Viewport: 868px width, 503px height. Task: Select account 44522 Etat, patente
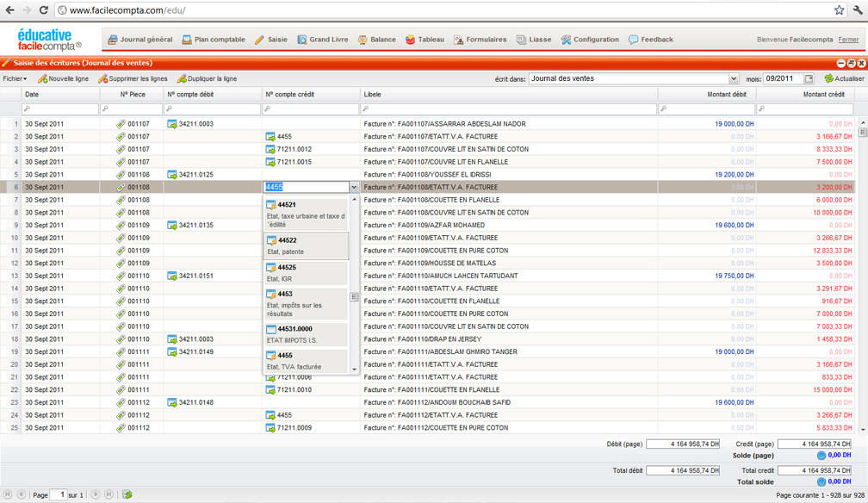point(307,246)
